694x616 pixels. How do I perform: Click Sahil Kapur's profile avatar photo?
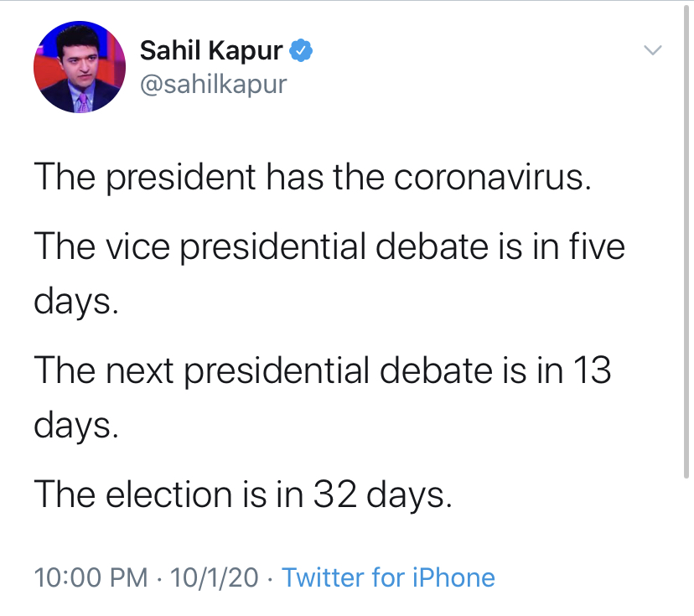(x=79, y=75)
